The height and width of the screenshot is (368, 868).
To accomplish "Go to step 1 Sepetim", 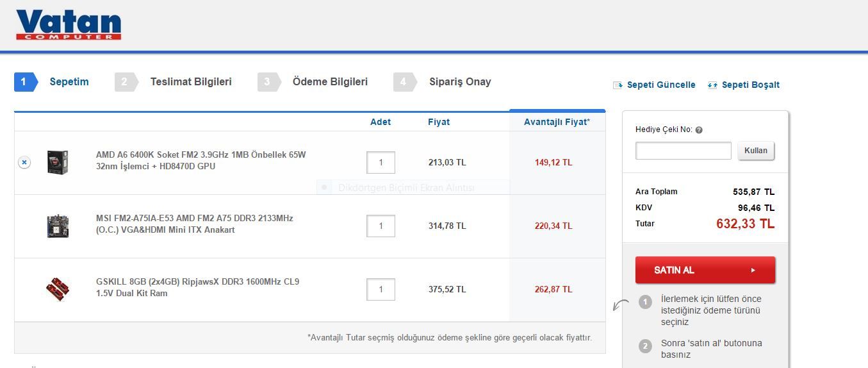I will click(69, 82).
